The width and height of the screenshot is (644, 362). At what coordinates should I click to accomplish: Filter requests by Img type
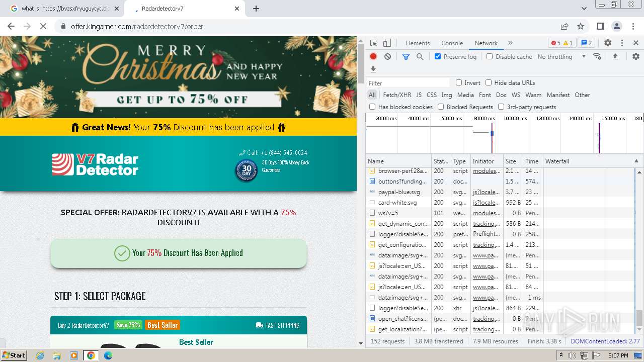pos(446,95)
